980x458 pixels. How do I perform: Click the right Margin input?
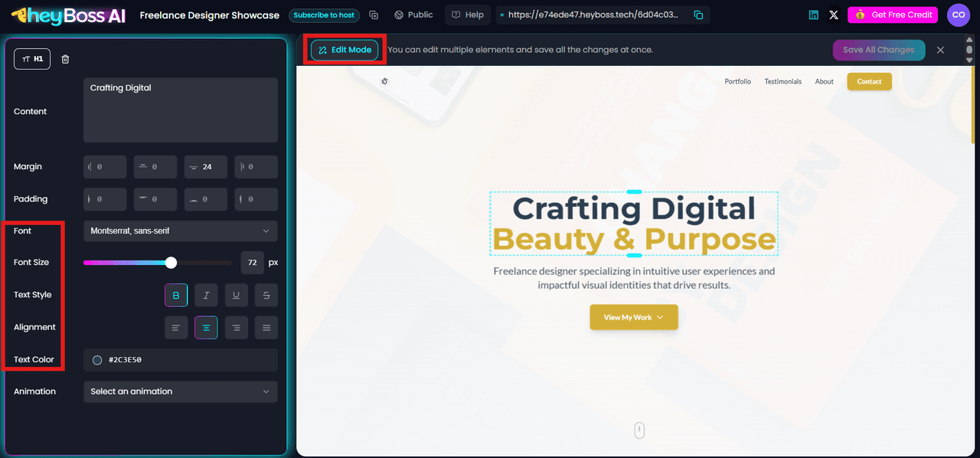coord(256,167)
